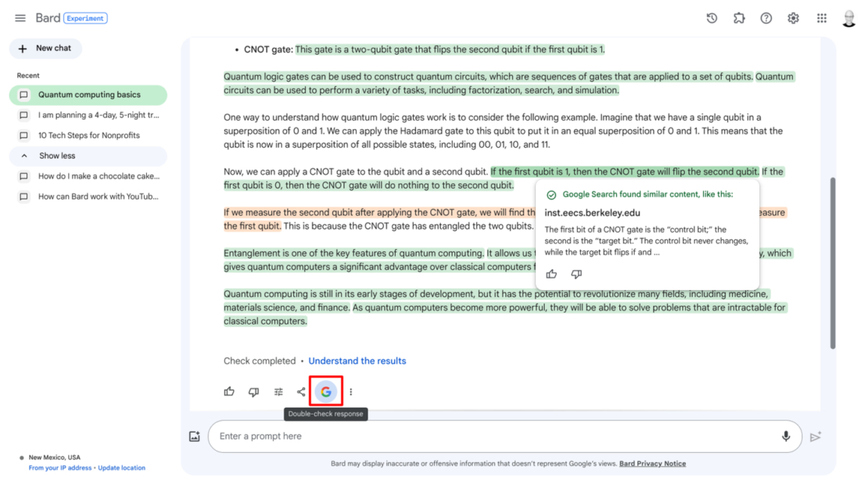Share this Bard response
Screen dimensions: 868x489
tap(301, 391)
